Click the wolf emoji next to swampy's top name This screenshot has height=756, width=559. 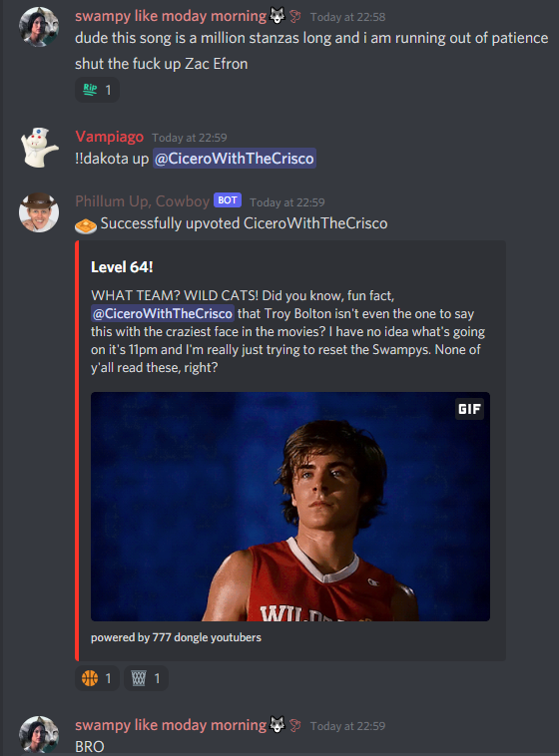tap(278, 16)
